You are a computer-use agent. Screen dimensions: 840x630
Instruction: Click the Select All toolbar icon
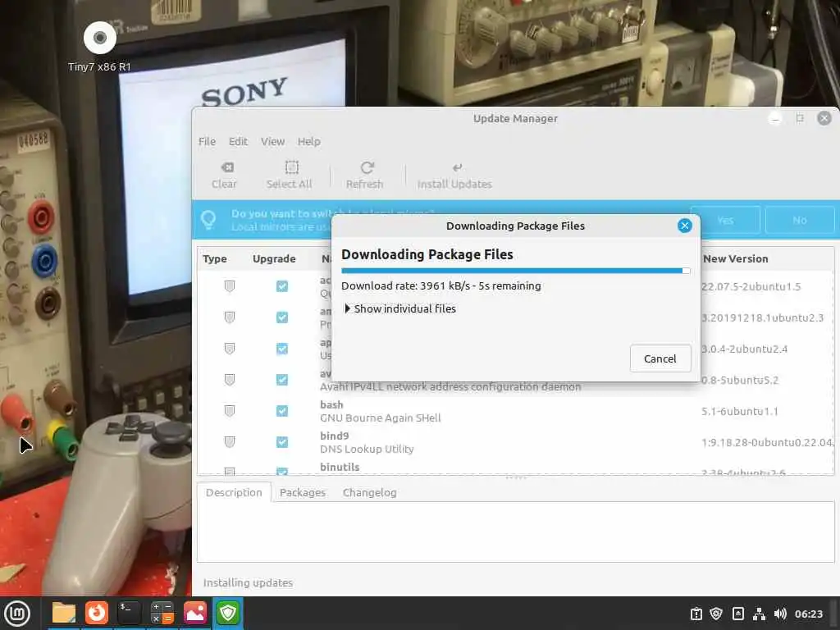pos(290,176)
